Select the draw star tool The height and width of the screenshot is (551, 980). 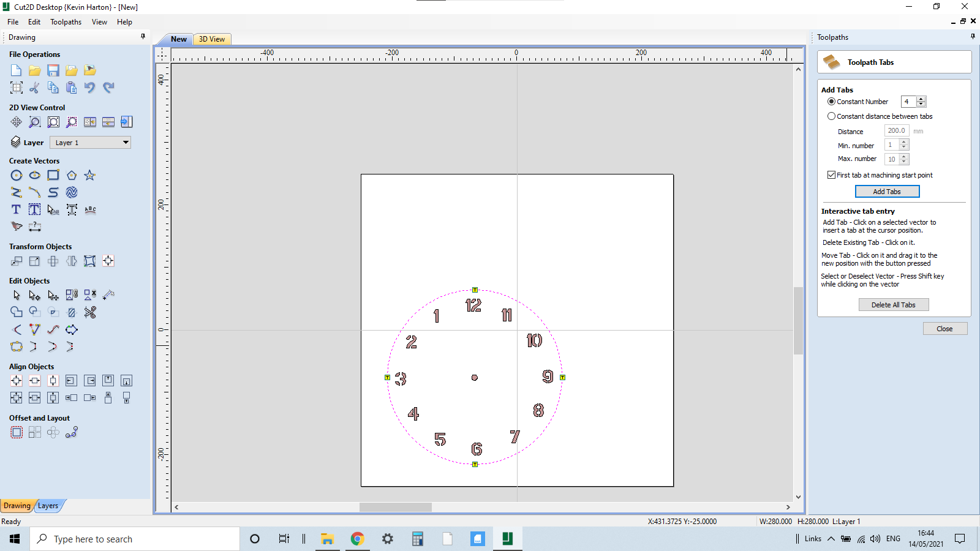(89, 175)
